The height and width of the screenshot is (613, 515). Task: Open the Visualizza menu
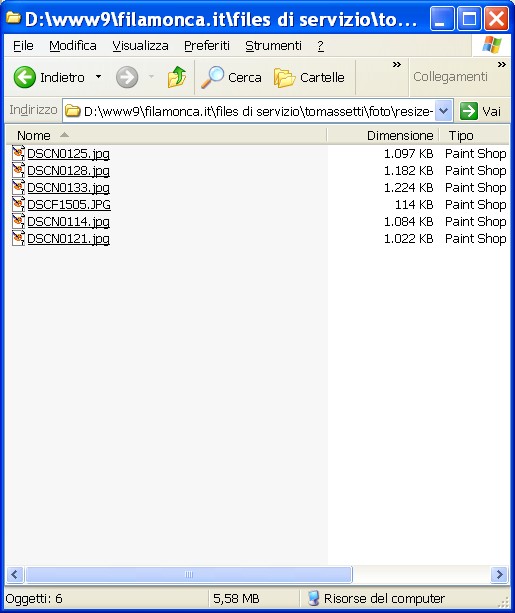pos(140,46)
